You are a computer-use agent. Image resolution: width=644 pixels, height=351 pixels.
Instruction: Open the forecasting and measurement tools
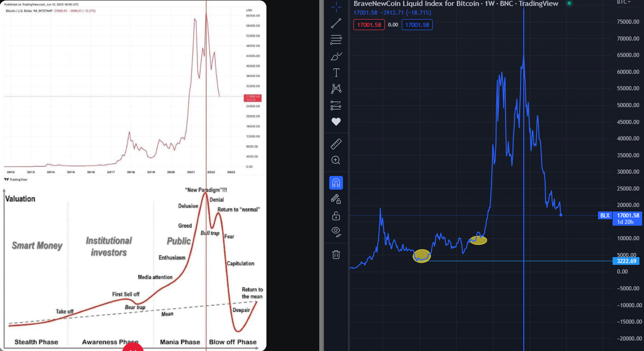coord(336,105)
